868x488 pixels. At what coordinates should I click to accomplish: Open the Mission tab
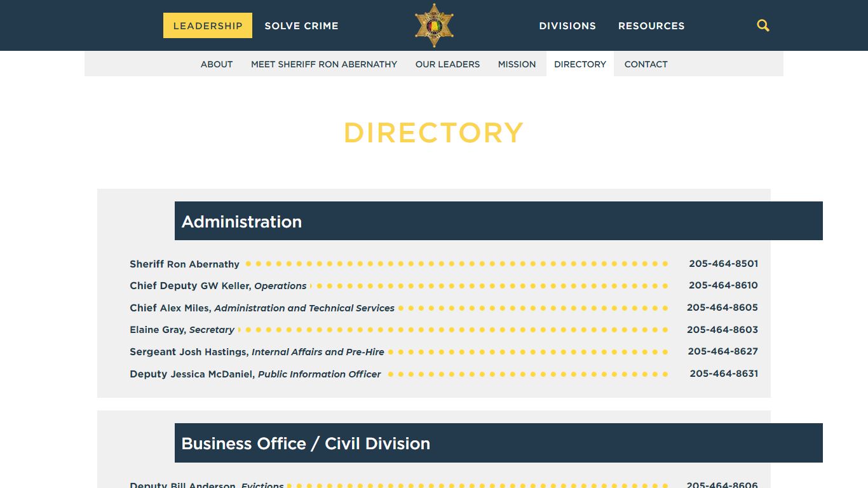517,64
